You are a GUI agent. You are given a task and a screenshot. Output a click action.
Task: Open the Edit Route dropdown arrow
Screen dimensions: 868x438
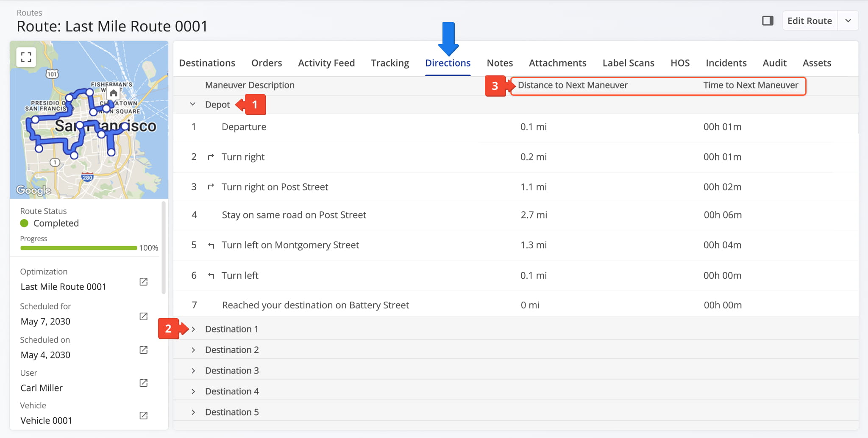tap(848, 21)
